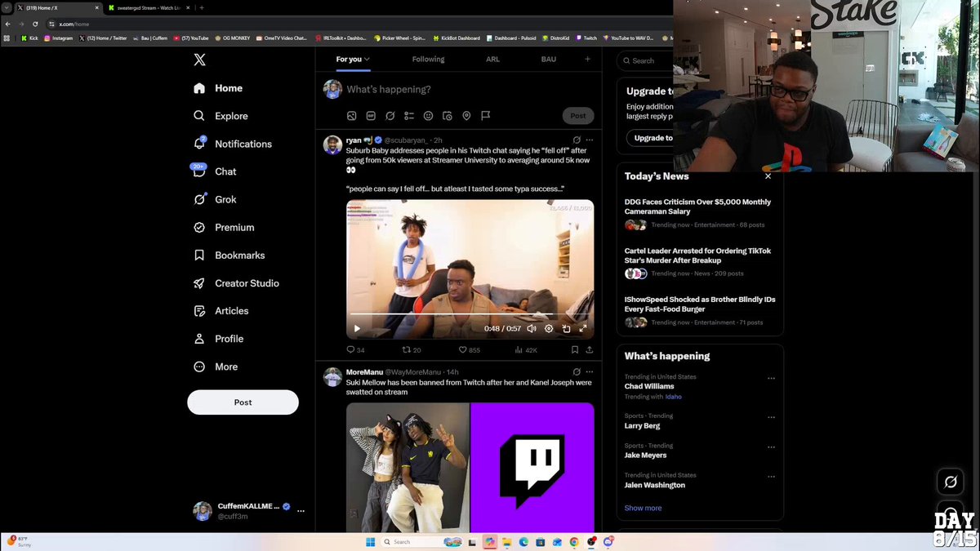Schedule the post with calendar icon
980x551 pixels.
(x=448, y=116)
